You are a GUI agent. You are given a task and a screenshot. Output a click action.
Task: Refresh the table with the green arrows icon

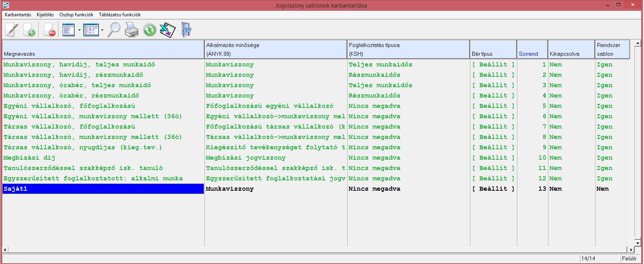point(149,30)
